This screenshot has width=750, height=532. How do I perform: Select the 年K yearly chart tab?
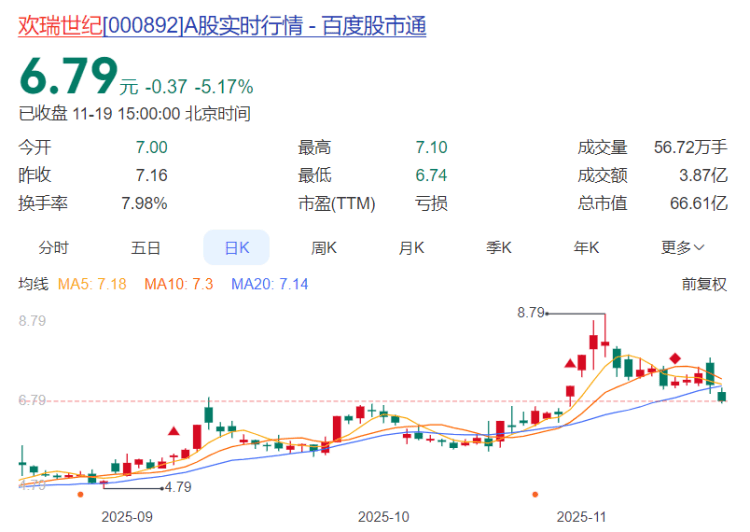click(x=587, y=247)
